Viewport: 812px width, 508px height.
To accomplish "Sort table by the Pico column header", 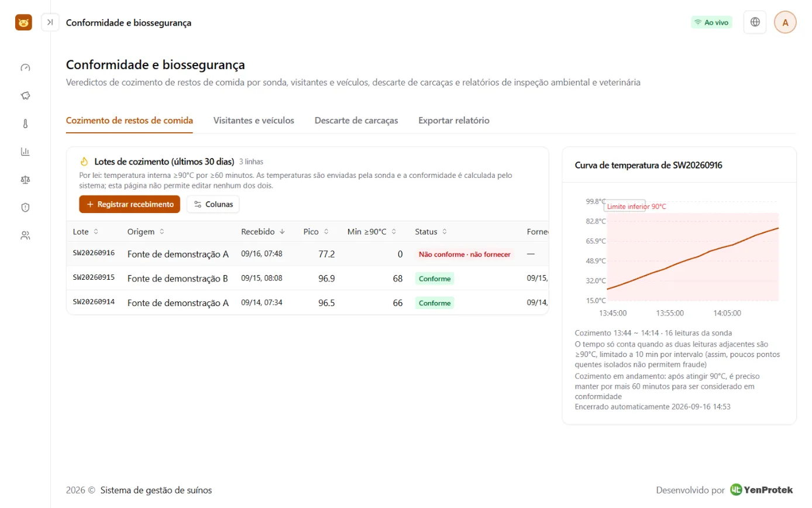I will (x=316, y=232).
